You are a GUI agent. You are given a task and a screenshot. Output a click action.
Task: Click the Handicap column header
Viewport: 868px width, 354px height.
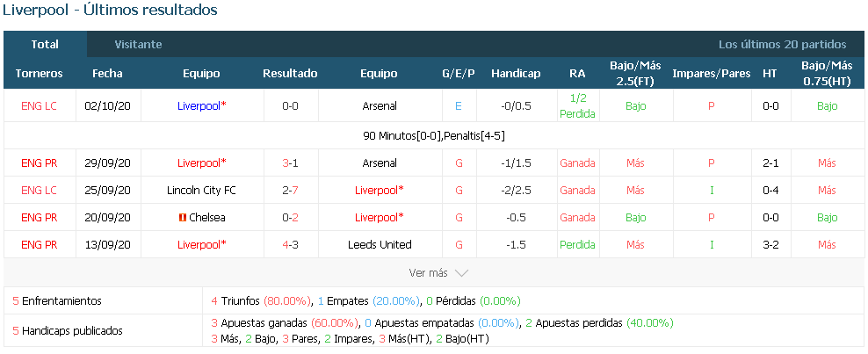(x=516, y=74)
